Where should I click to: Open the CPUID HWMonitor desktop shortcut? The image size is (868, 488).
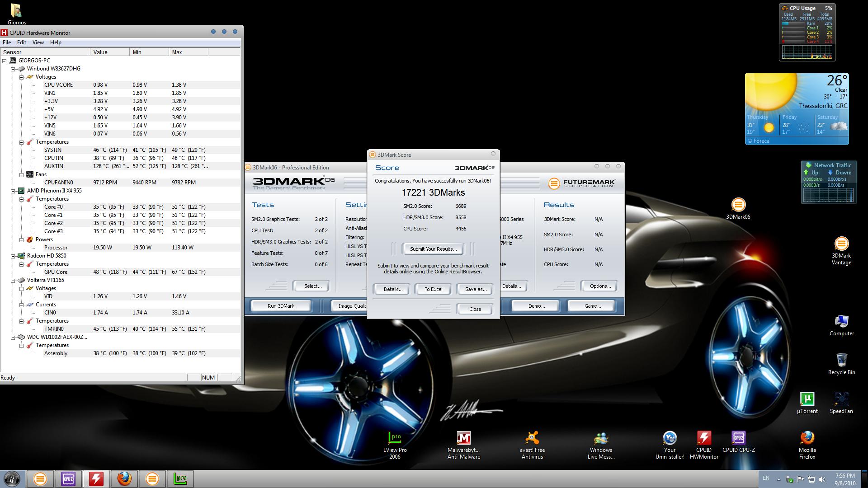704,445
